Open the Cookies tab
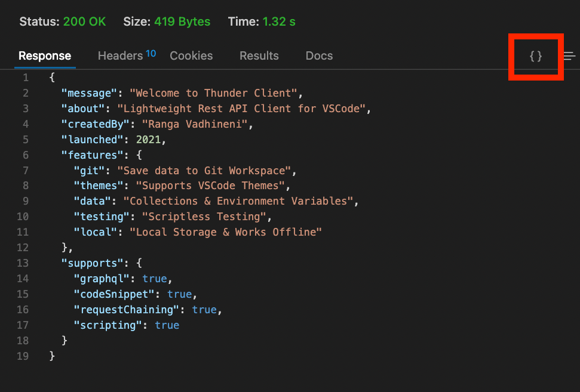 (x=191, y=56)
